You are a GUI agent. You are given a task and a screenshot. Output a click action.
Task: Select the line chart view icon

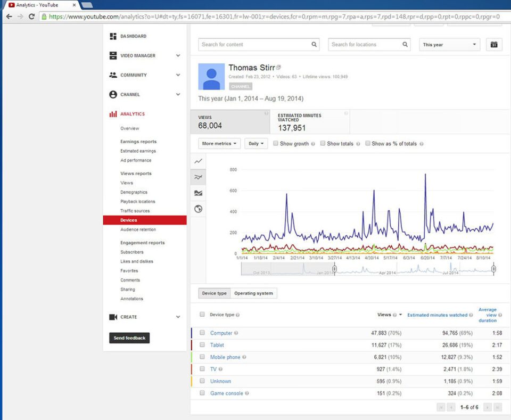coord(198,161)
